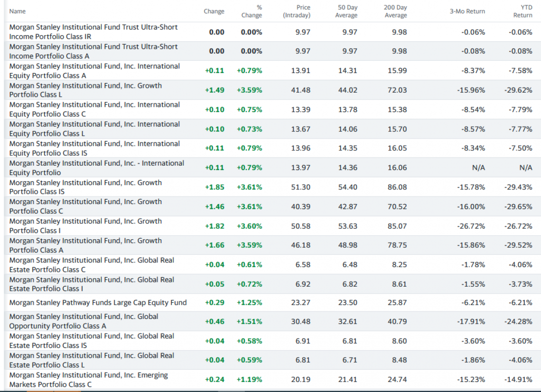Select 3-Mo return -15.23% cell
541x392 pixels.
[471, 380]
